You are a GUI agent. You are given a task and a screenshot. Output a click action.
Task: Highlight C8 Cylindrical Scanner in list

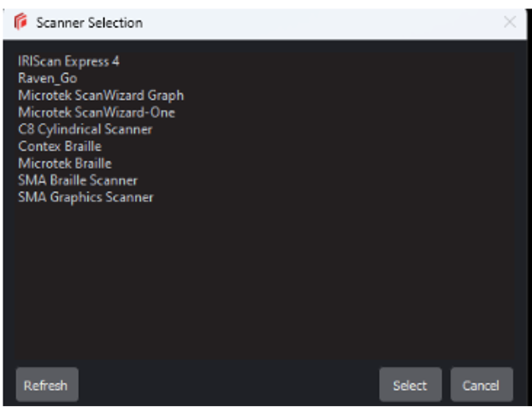tap(85, 130)
